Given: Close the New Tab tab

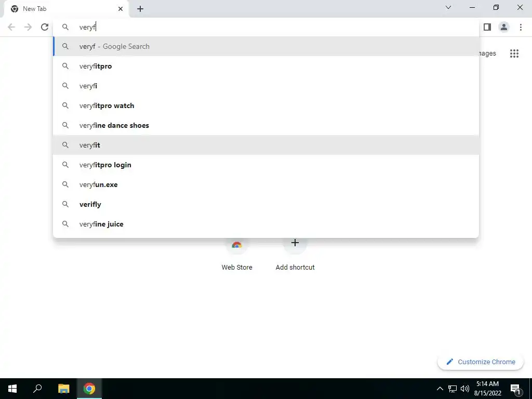Looking at the screenshot, I should [x=121, y=9].
